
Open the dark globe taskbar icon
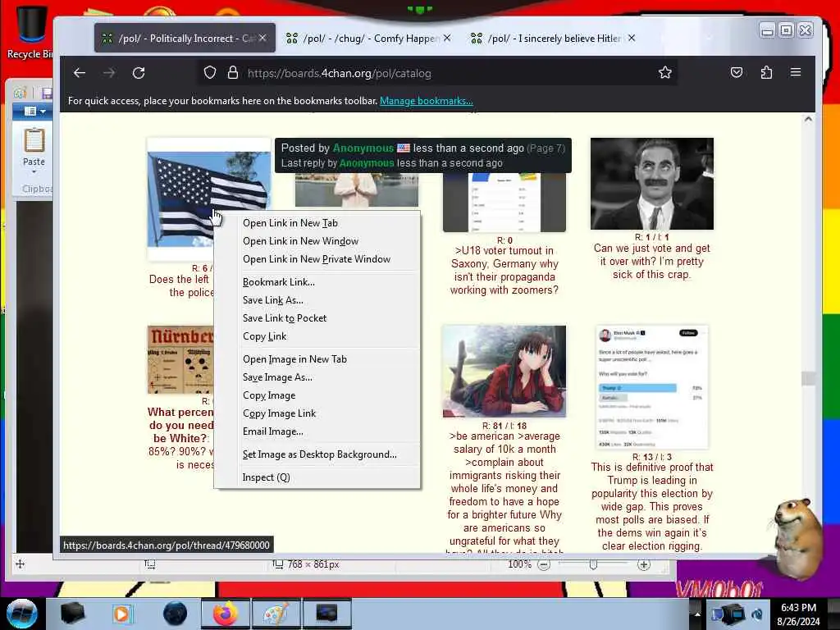tap(175, 614)
